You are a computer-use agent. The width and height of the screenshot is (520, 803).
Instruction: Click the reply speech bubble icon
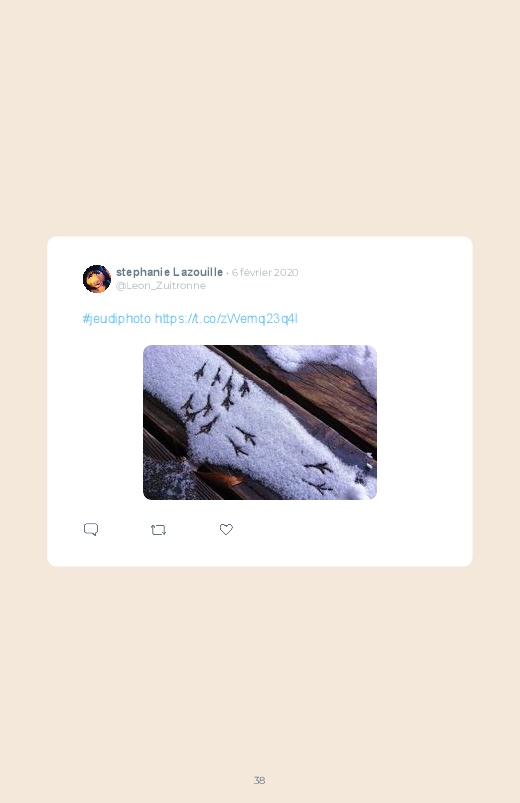click(x=91, y=529)
